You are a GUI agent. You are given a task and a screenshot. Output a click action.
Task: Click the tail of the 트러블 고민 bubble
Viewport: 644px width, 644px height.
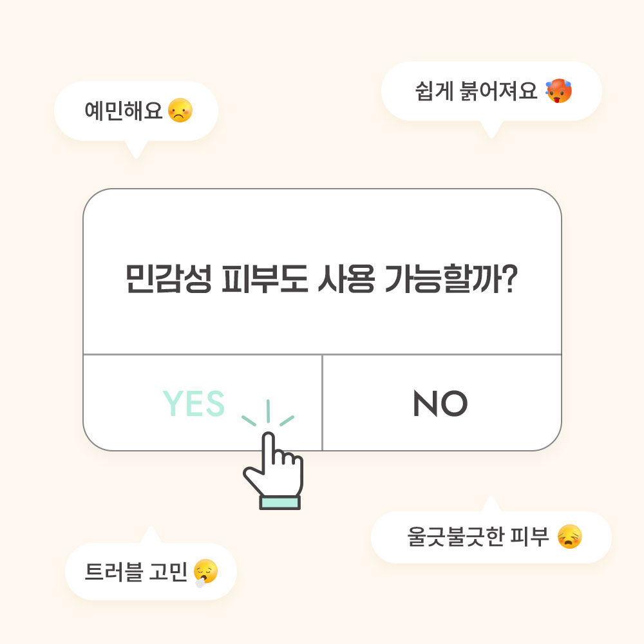coord(151,535)
